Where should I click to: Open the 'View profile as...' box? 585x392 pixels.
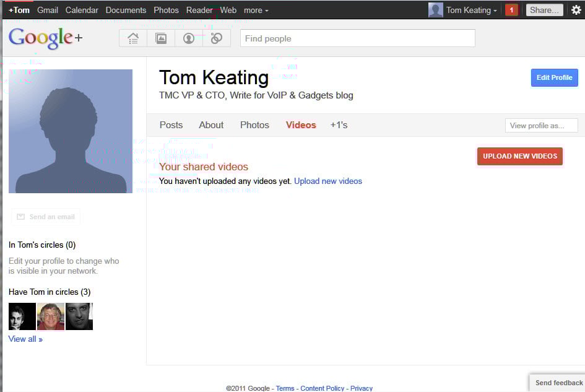click(x=541, y=126)
